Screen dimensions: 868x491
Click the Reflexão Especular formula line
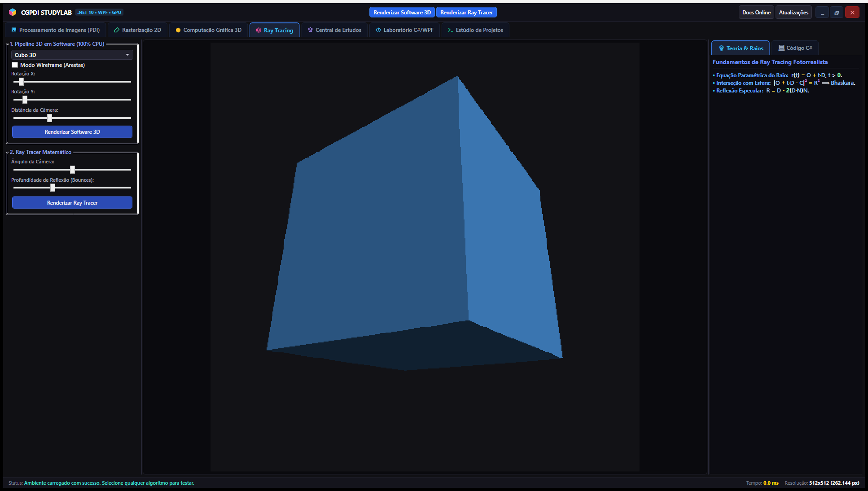[x=761, y=91]
